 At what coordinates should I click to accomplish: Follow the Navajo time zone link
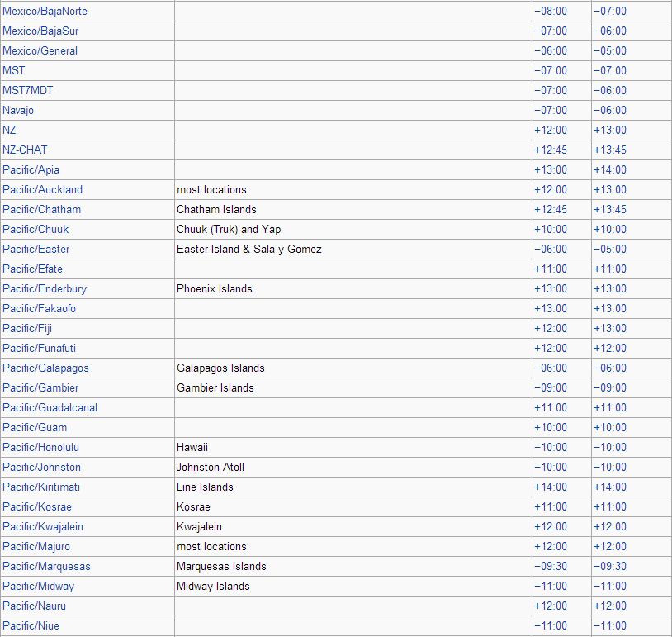pos(18,110)
